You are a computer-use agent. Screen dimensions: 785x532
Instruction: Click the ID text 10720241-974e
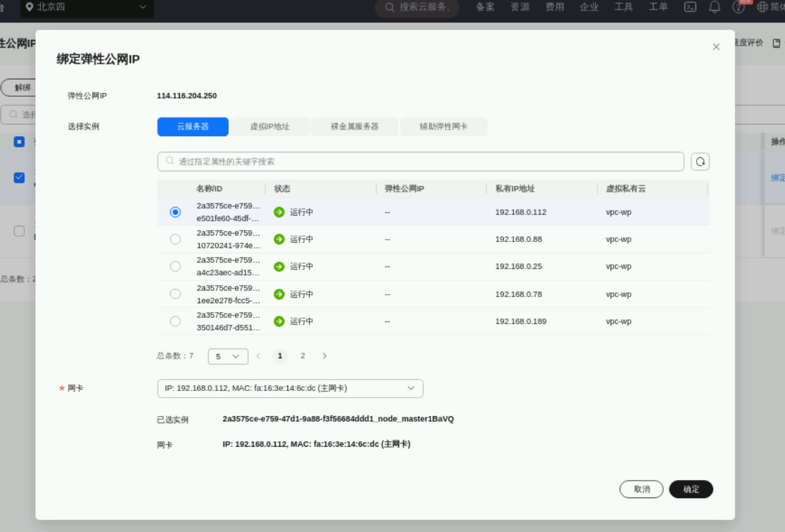click(x=228, y=246)
